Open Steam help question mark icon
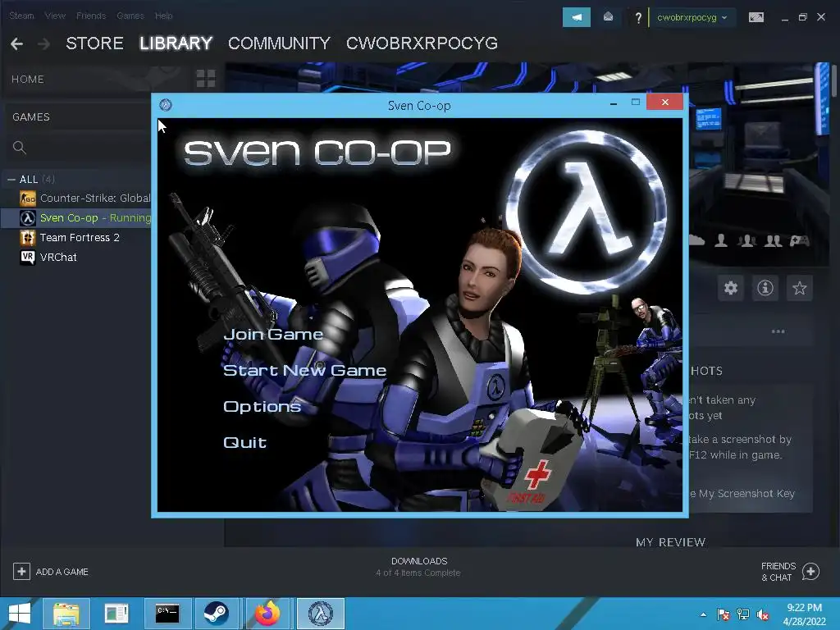 tap(638, 18)
